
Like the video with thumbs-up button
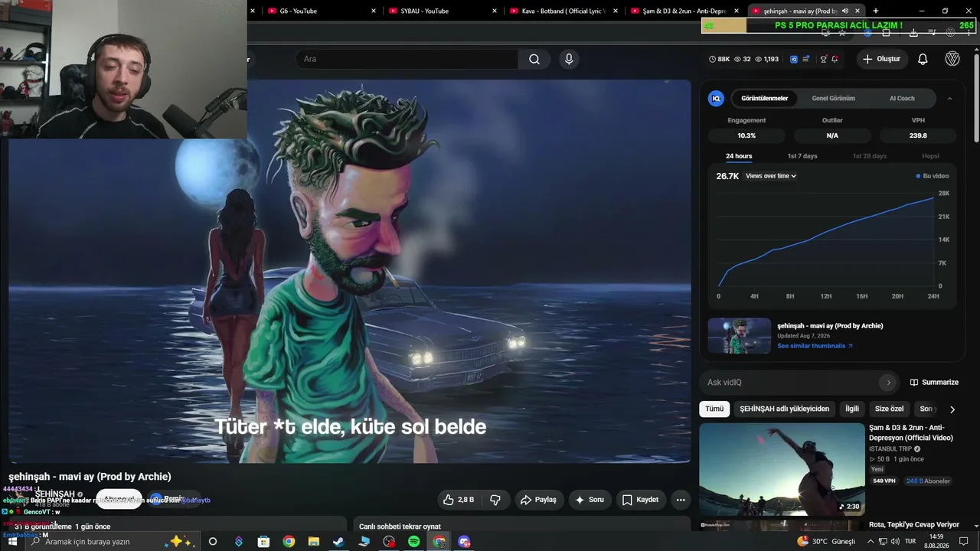coord(458,500)
